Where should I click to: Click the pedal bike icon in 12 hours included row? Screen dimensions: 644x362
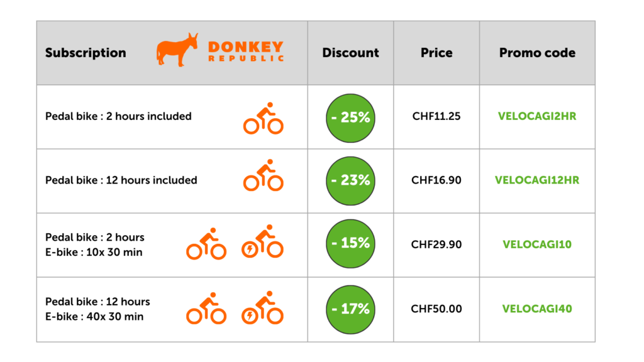point(264,175)
